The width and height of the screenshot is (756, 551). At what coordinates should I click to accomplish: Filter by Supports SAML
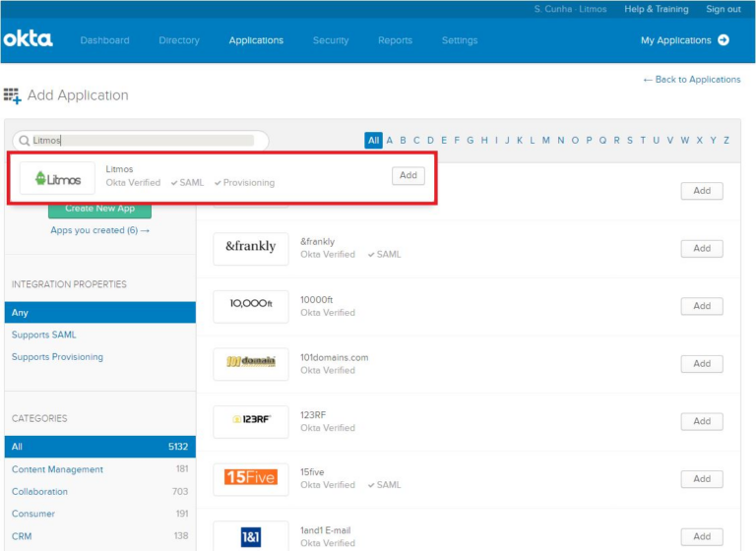coord(44,335)
